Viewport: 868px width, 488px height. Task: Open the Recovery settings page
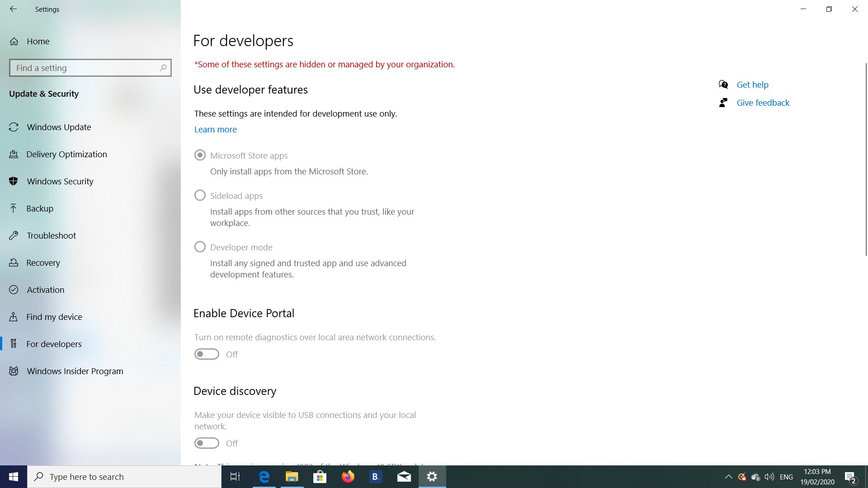point(43,263)
